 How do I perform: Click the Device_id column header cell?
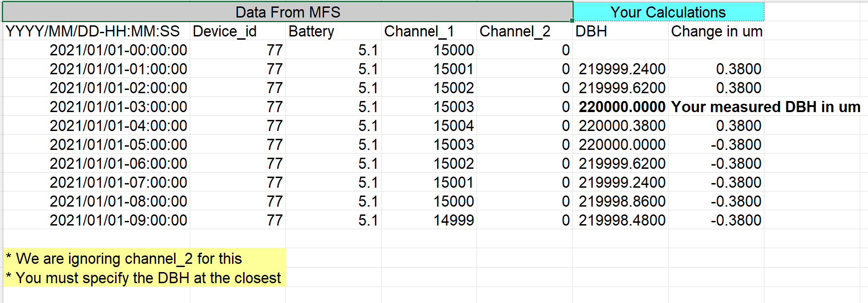(237, 31)
